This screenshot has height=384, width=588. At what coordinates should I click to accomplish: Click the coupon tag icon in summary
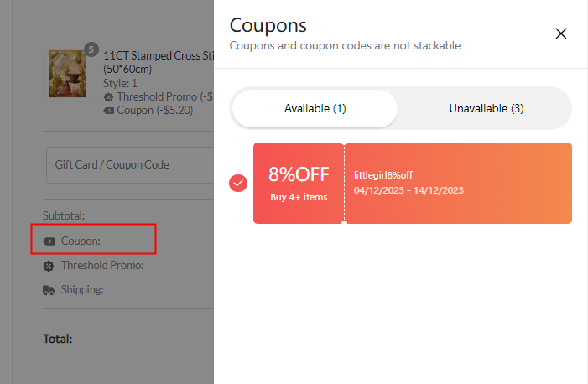pyautogui.click(x=49, y=241)
